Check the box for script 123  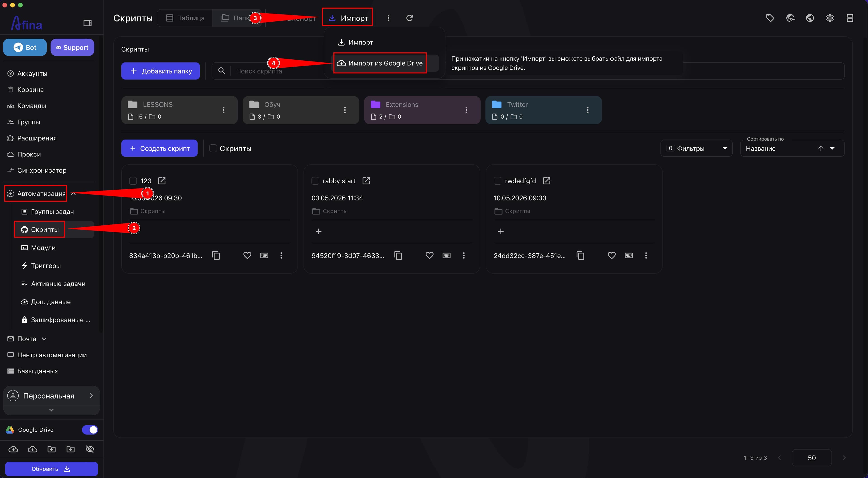133,181
